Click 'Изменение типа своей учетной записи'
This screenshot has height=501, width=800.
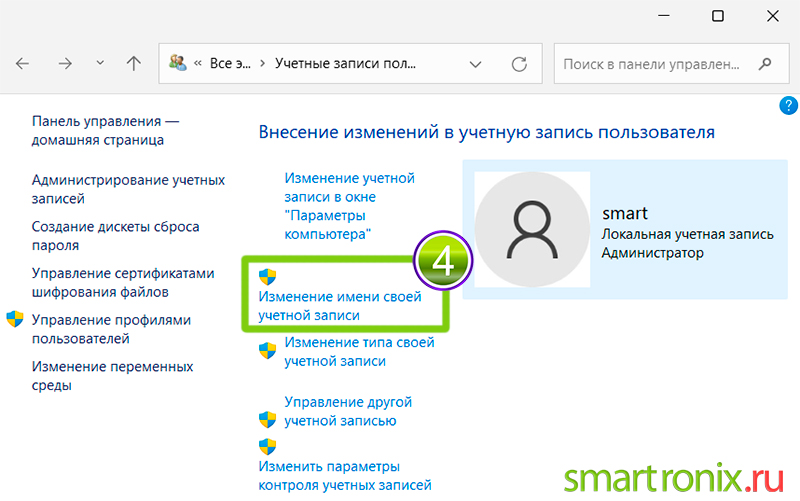tap(359, 352)
